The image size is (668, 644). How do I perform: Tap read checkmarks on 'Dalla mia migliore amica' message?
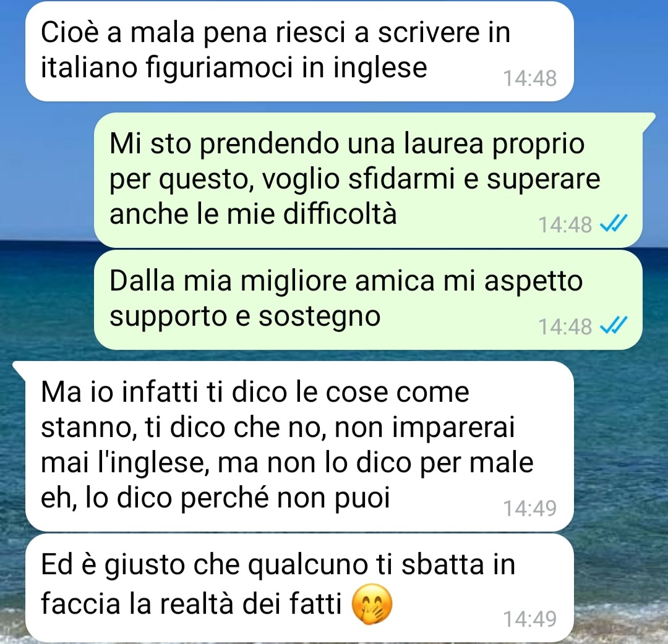pyautogui.click(x=614, y=326)
